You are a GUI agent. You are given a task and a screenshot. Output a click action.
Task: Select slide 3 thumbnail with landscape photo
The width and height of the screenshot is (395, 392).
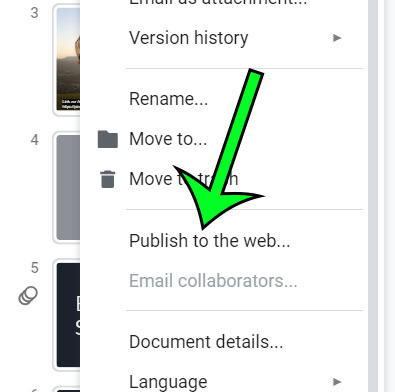pyautogui.click(x=67, y=59)
